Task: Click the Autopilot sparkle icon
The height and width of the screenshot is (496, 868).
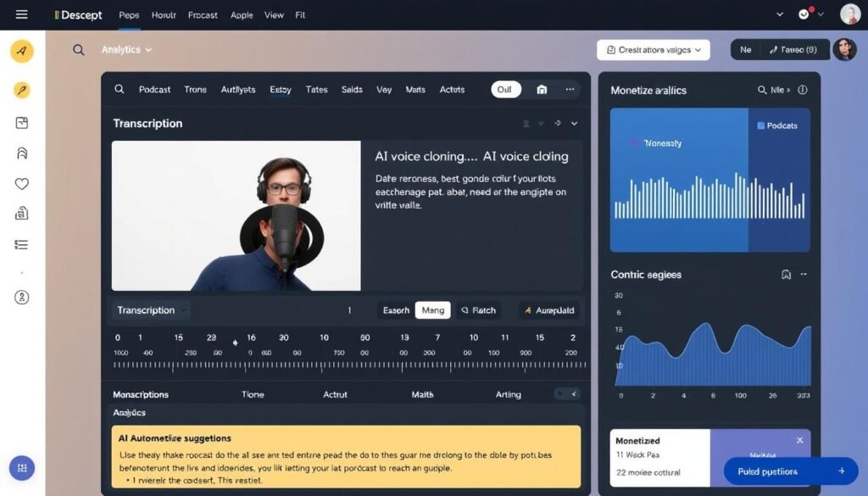Action: point(530,310)
